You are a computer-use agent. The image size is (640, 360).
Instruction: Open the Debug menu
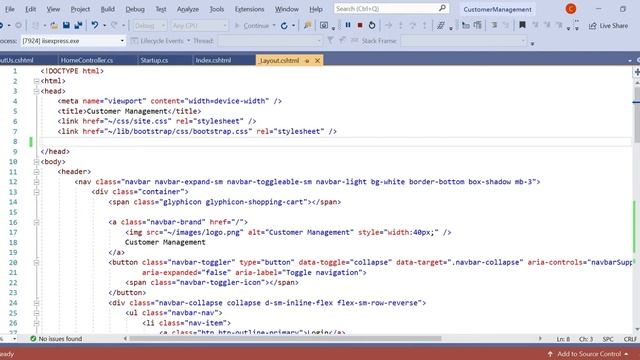tap(135, 9)
